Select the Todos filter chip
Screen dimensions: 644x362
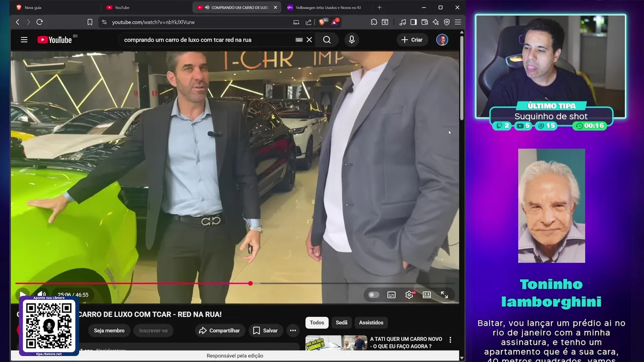[317, 323]
